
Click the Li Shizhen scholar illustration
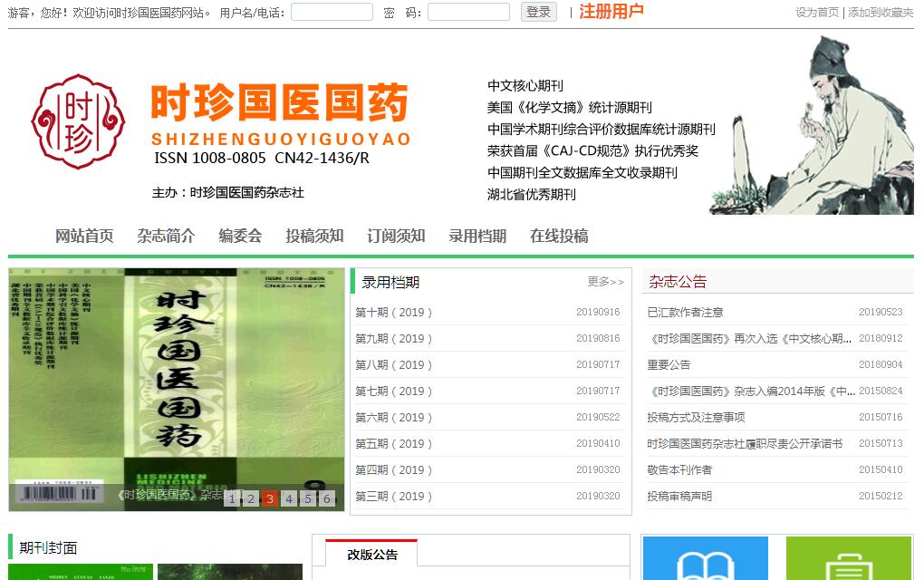[815, 125]
